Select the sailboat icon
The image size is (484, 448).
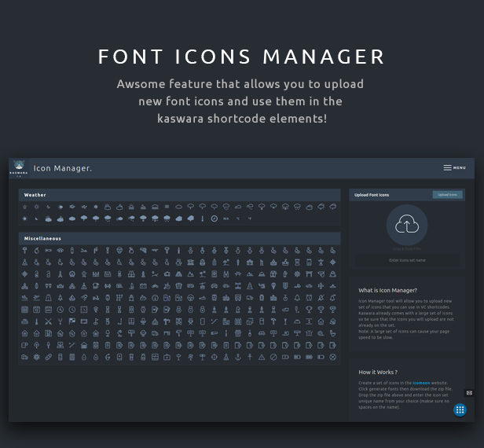[x=72, y=298]
